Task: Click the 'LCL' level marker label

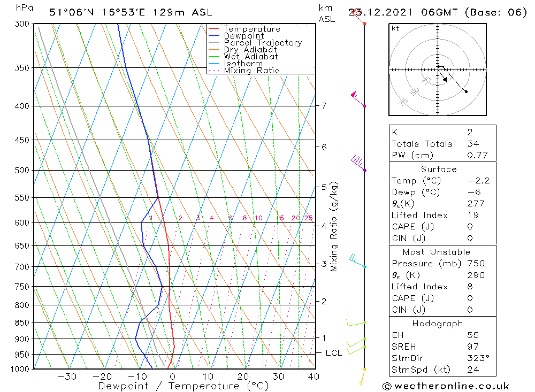Action: [x=334, y=353]
